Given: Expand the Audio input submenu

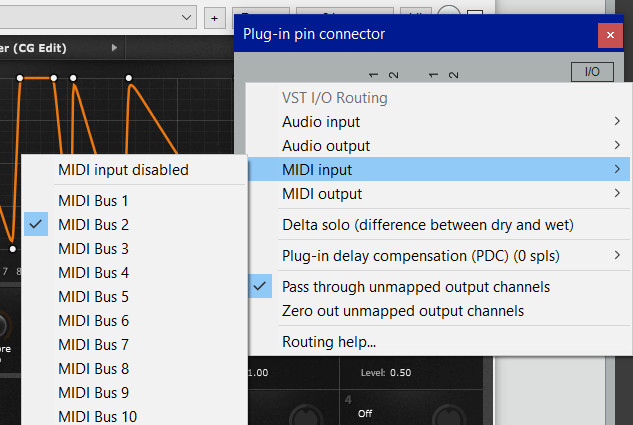Looking at the screenshot, I should (x=440, y=121).
